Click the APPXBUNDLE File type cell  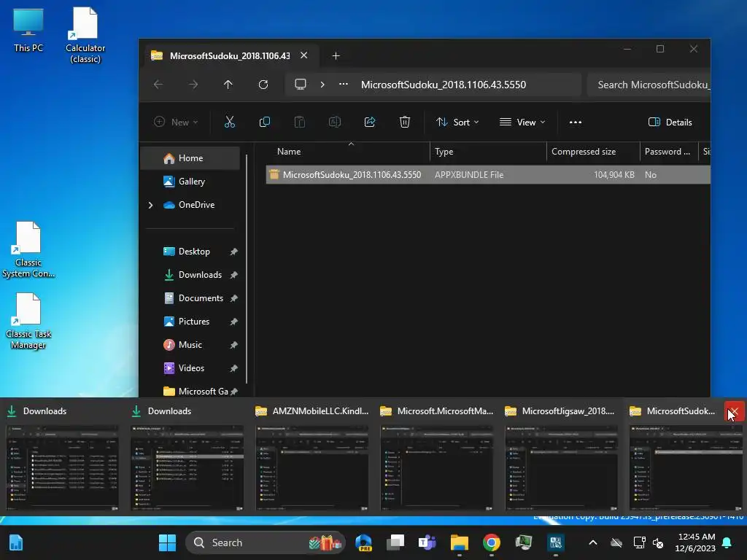click(x=469, y=175)
